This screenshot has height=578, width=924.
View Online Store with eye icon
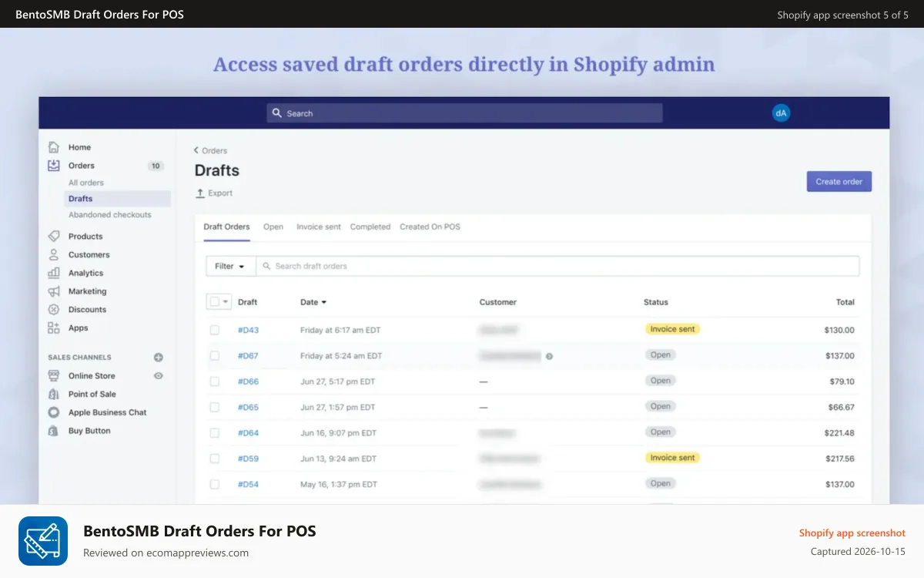(x=159, y=376)
